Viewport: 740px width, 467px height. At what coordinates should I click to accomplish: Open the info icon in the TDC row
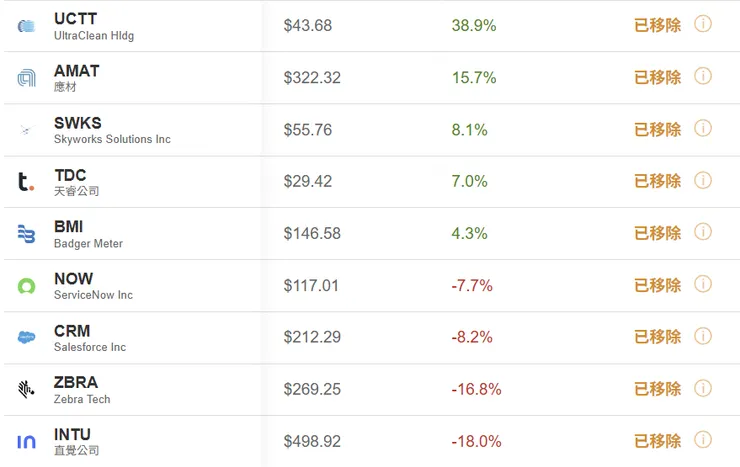tap(703, 180)
